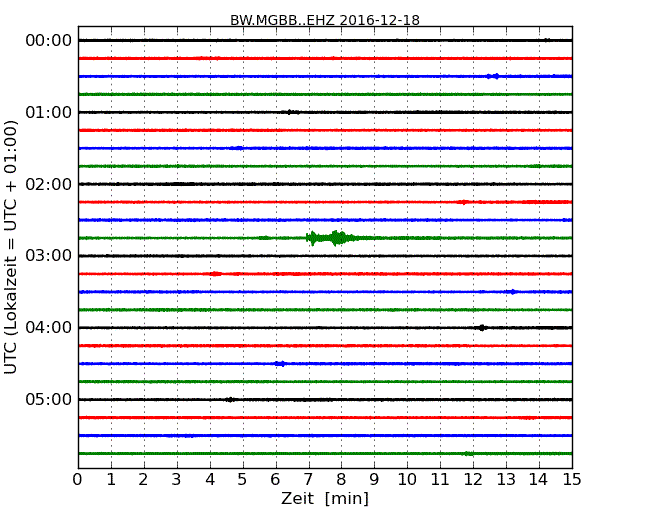Click the x-axis tick label 6
The width and height of the screenshot is (650, 520).
[275, 480]
